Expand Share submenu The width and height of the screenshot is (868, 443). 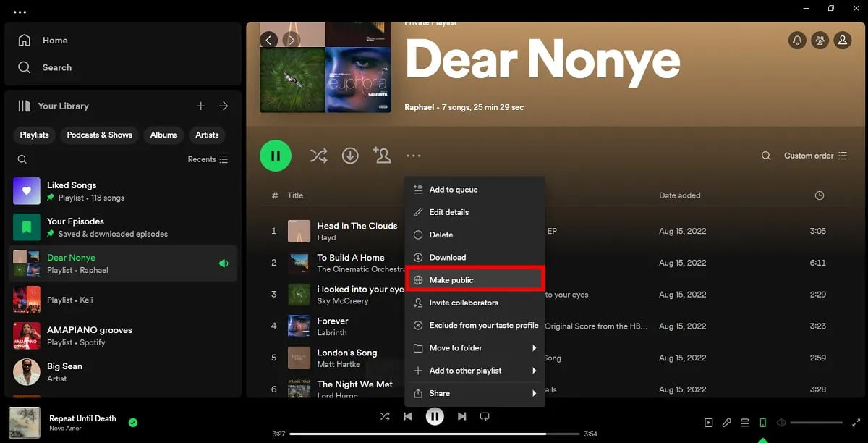point(475,393)
